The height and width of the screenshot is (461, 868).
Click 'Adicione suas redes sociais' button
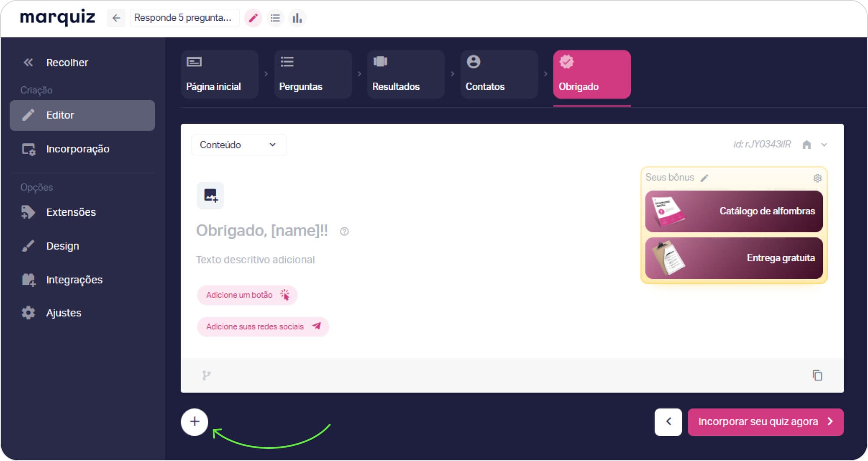coord(263,327)
